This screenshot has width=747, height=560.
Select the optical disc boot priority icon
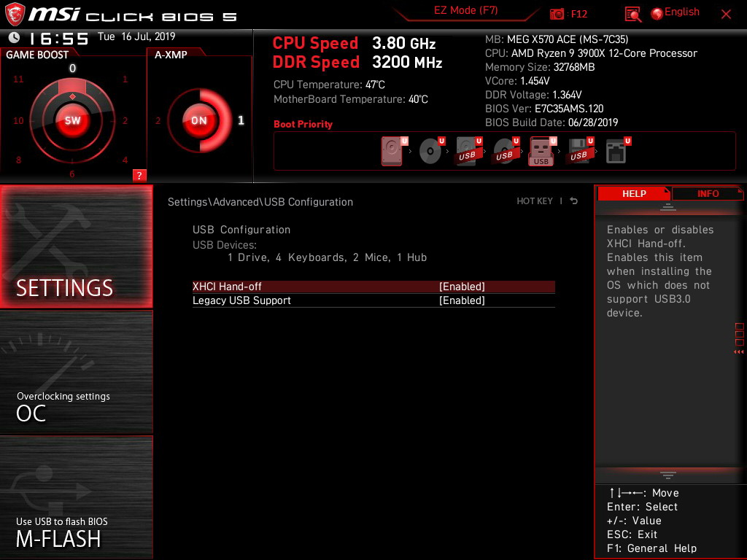[430, 151]
